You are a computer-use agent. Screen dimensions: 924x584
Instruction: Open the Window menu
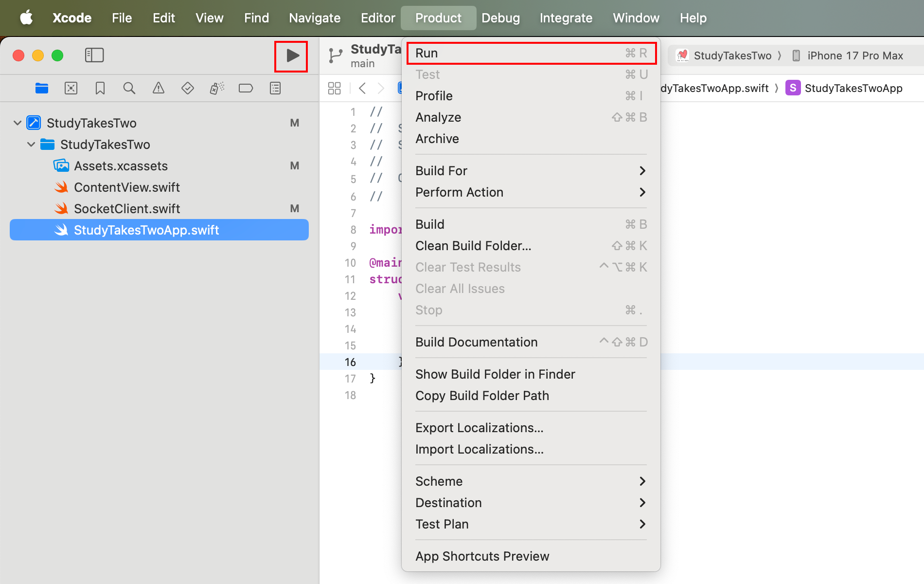636,18
